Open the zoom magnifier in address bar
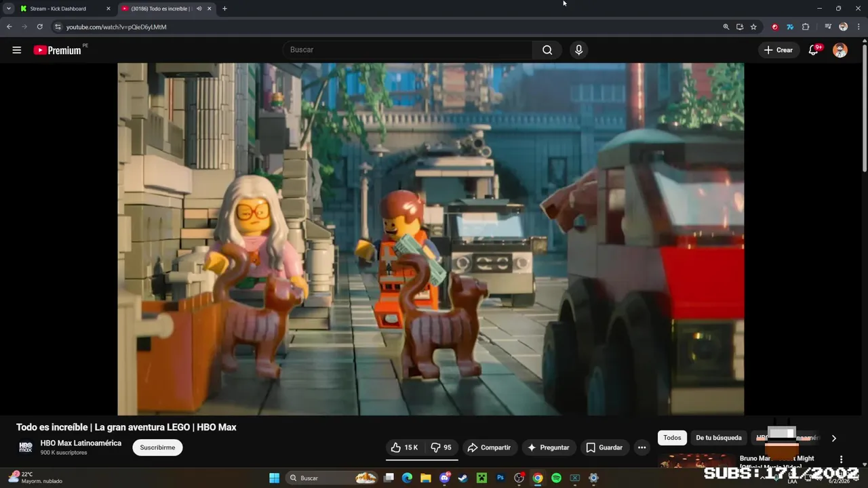Screen dimensions: 868x488 [726, 27]
